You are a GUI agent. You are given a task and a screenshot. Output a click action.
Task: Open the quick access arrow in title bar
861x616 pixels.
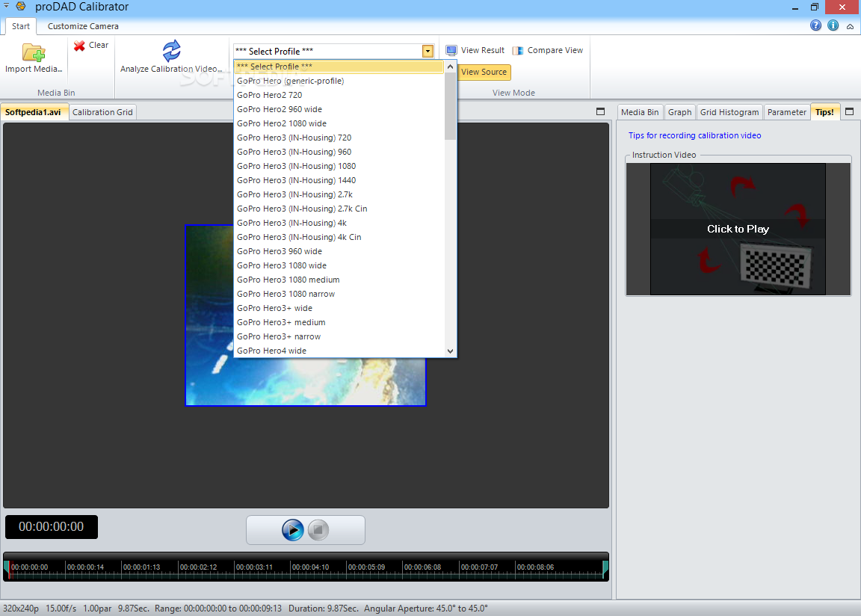7,5
